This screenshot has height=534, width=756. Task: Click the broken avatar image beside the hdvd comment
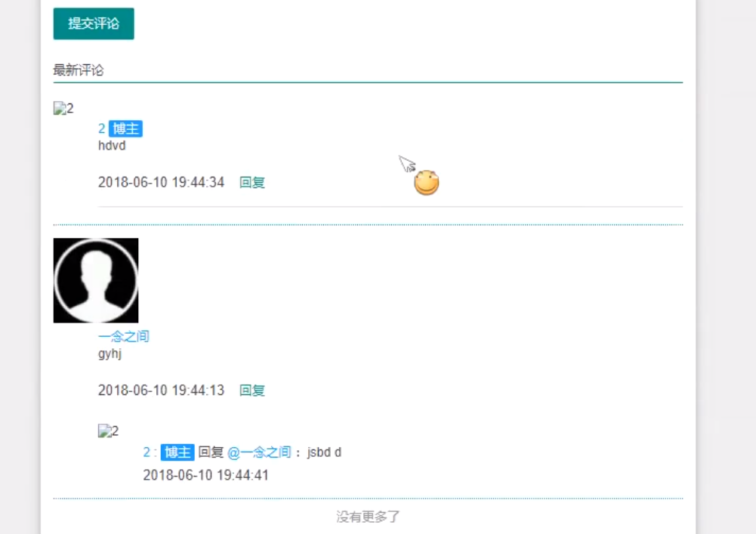coord(63,108)
